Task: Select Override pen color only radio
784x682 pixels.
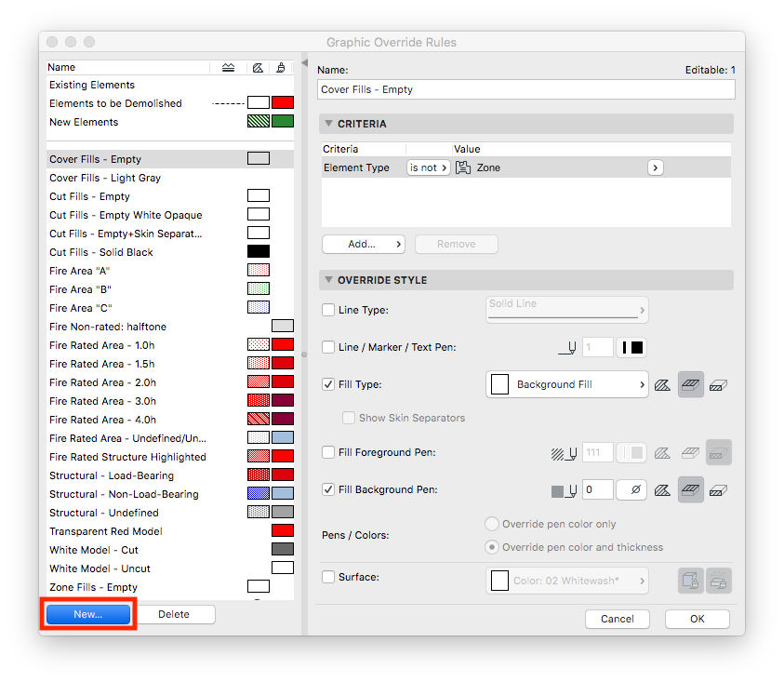Action: point(492,524)
